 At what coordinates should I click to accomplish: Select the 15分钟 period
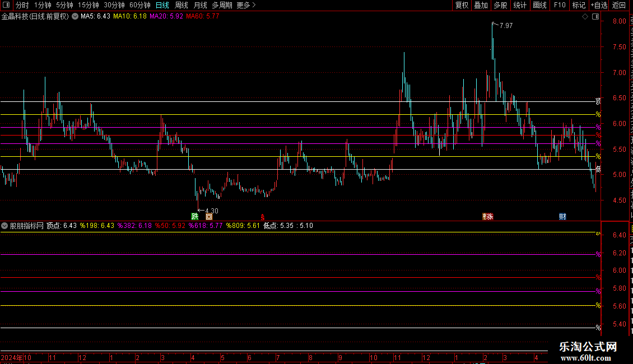click(89, 5)
